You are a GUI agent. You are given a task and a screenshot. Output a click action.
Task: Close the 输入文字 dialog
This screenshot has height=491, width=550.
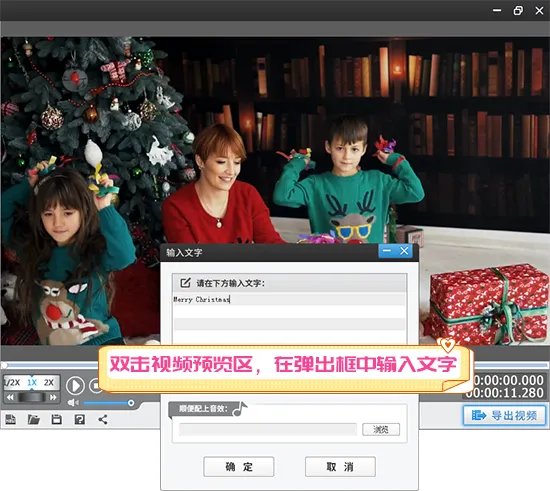(404, 251)
